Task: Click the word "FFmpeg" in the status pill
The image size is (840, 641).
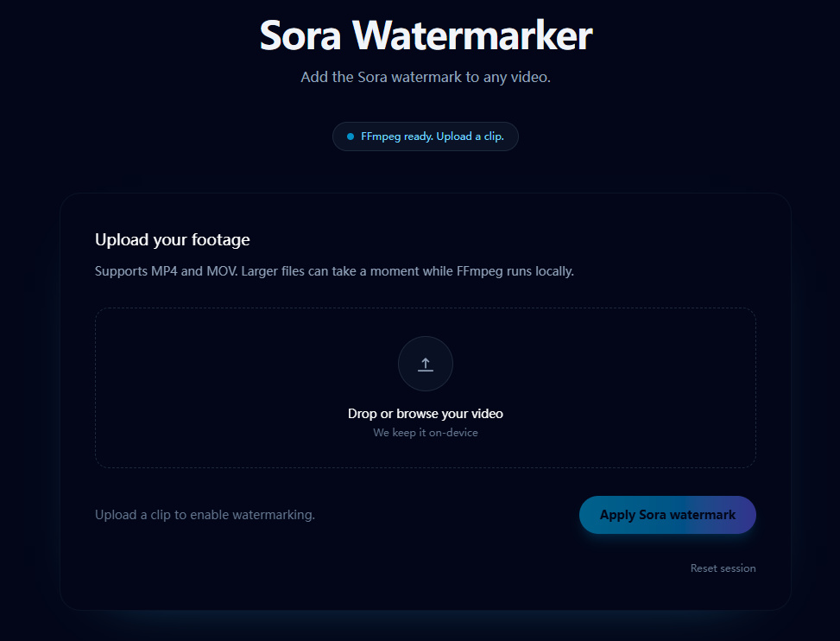Action: click(x=381, y=136)
